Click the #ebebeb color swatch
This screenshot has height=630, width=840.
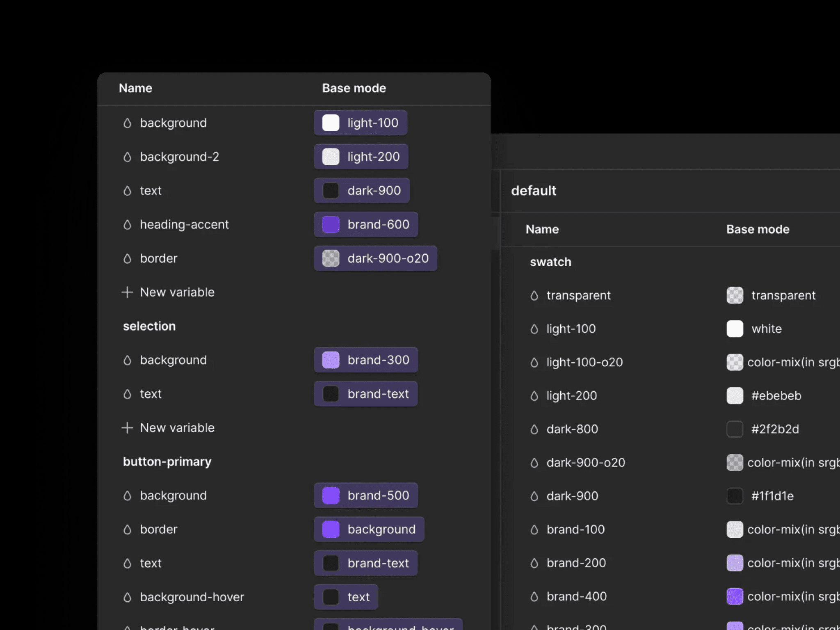(735, 396)
